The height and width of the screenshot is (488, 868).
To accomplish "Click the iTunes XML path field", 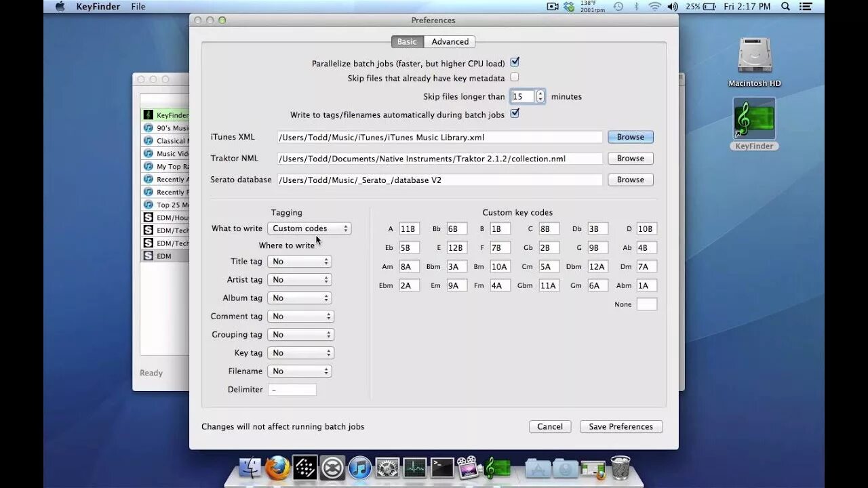I will pyautogui.click(x=439, y=137).
